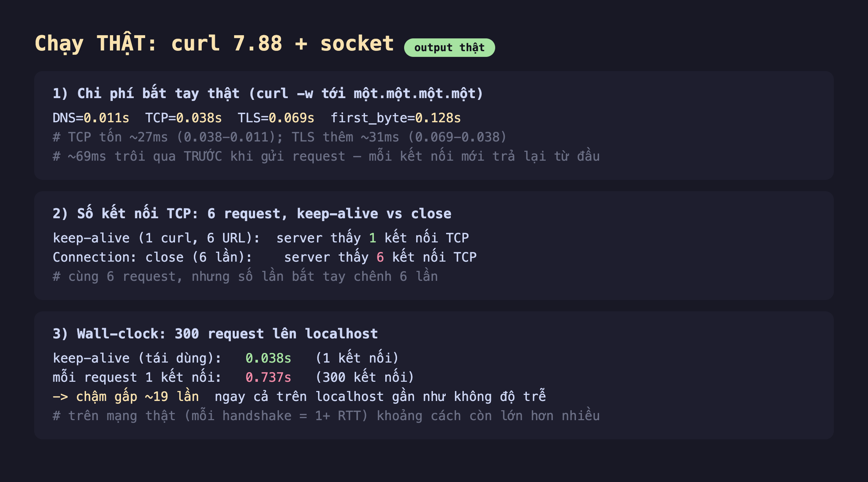This screenshot has width=868, height=482.
Task: Click the TCP=0.038s timing value
Action: coord(184,118)
